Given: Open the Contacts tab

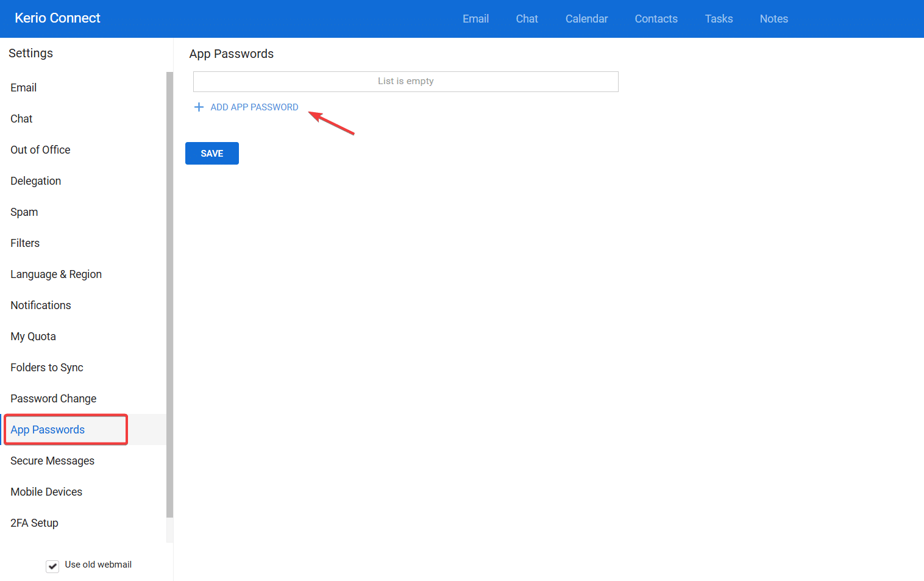Looking at the screenshot, I should click(x=656, y=19).
